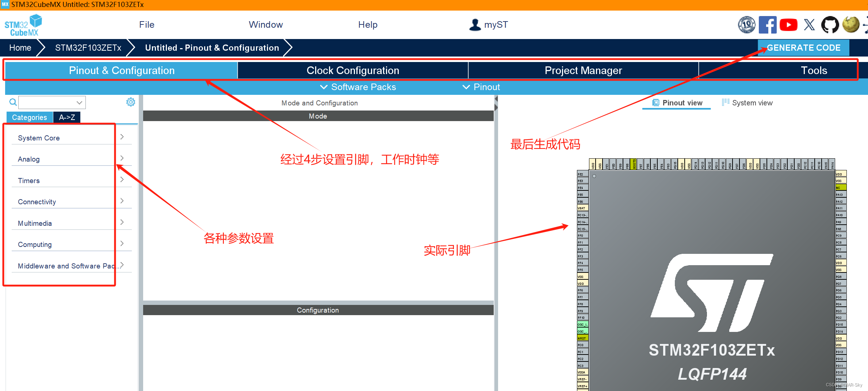Select the PE2 pin on the chip

tap(582, 174)
